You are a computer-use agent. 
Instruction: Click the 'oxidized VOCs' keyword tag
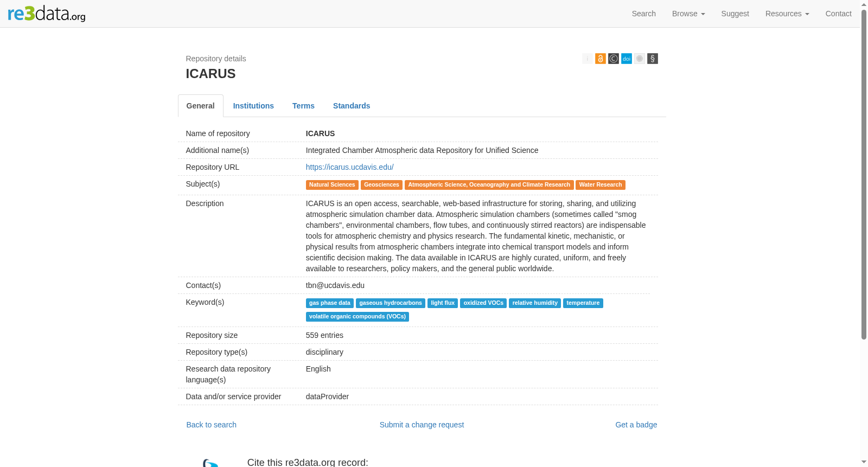483,303
